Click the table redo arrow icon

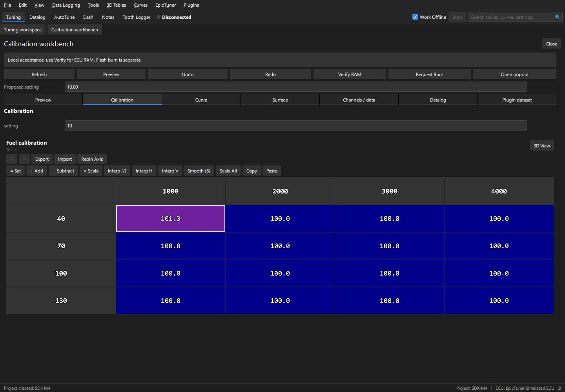coord(24,159)
